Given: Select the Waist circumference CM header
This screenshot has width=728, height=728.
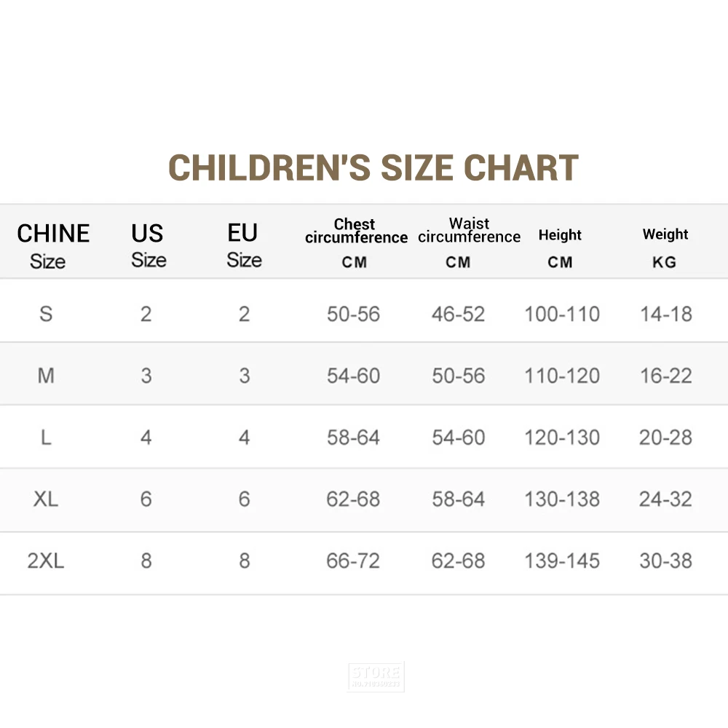Looking at the screenshot, I should point(468,242).
